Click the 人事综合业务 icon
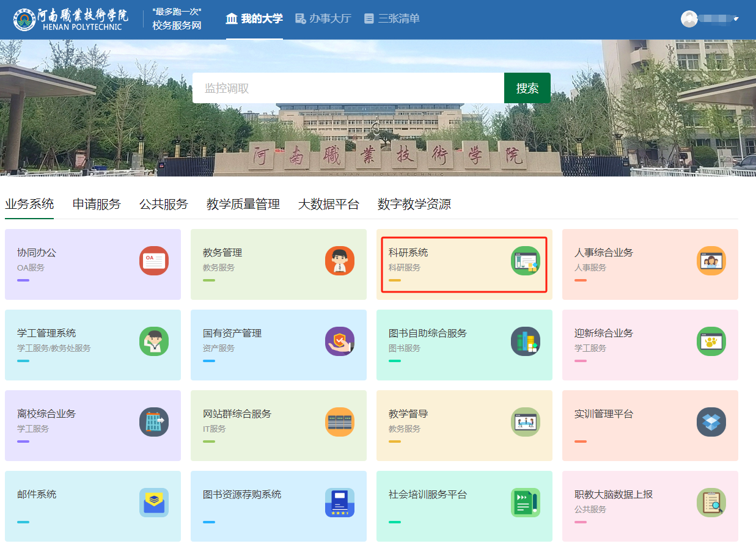 (x=711, y=261)
